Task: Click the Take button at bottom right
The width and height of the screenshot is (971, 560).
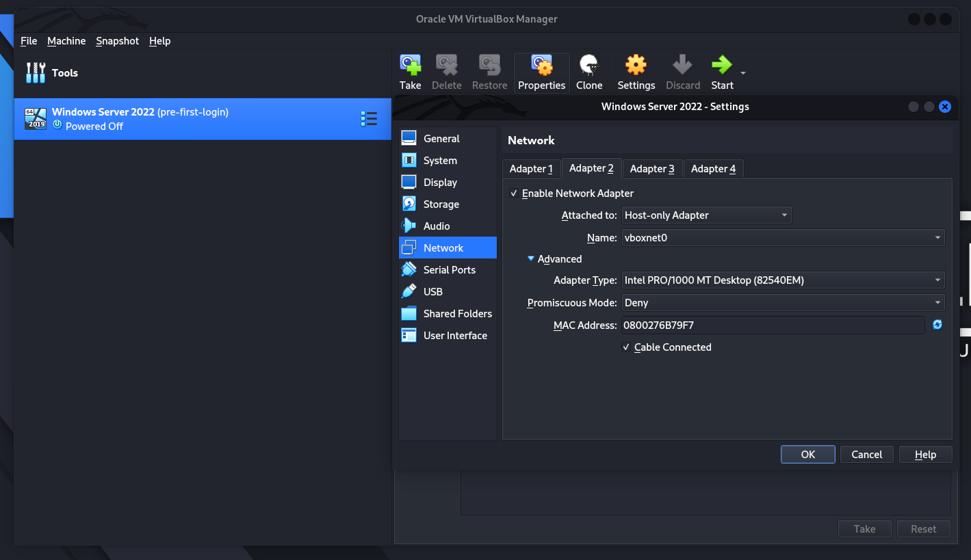Action: (865, 529)
